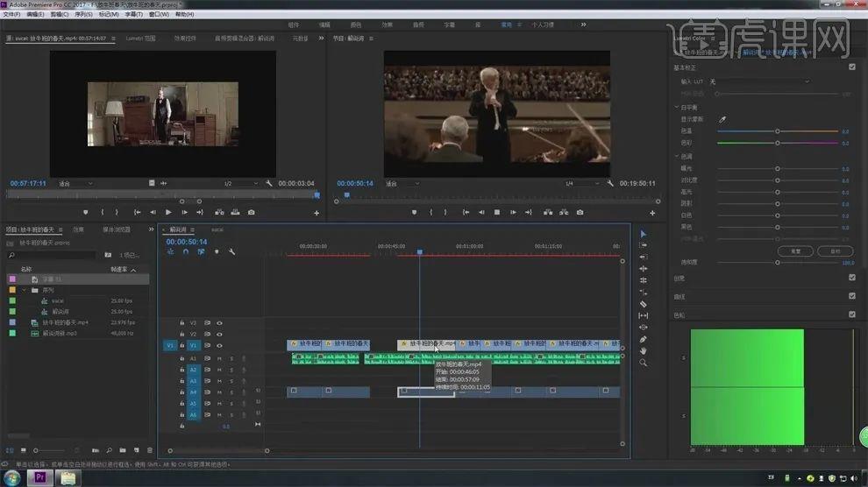Collapse the Tone section
The width and height of the screenshot is (868, 487).
677,157
